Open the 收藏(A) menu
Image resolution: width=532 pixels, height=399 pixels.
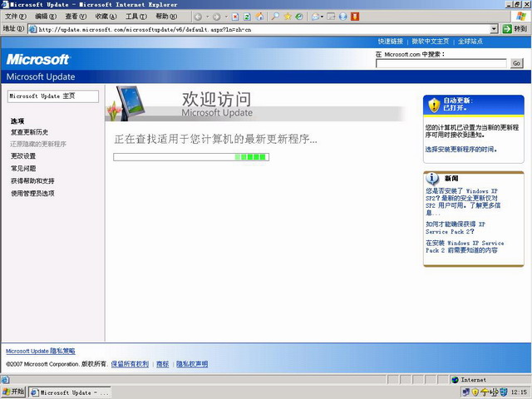(106, 17)
